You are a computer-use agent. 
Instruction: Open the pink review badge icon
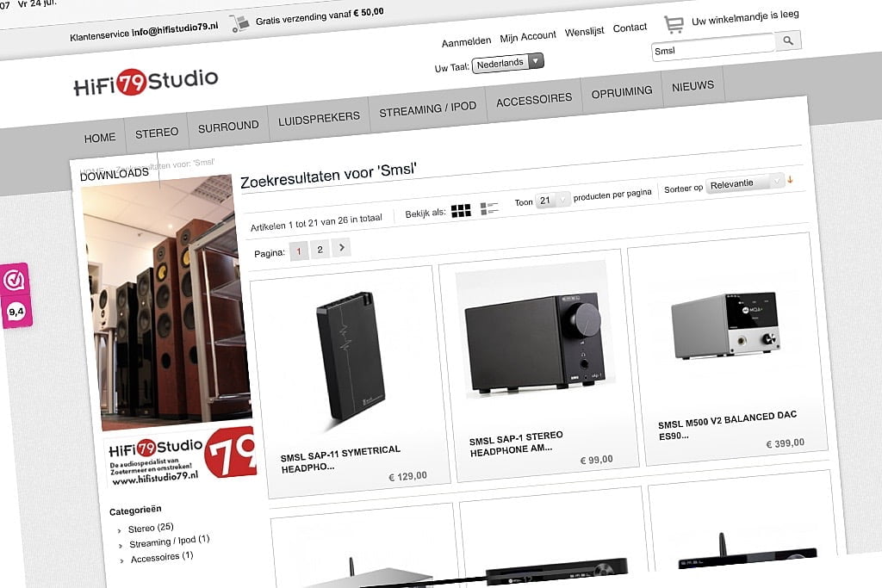pos(15,280)
